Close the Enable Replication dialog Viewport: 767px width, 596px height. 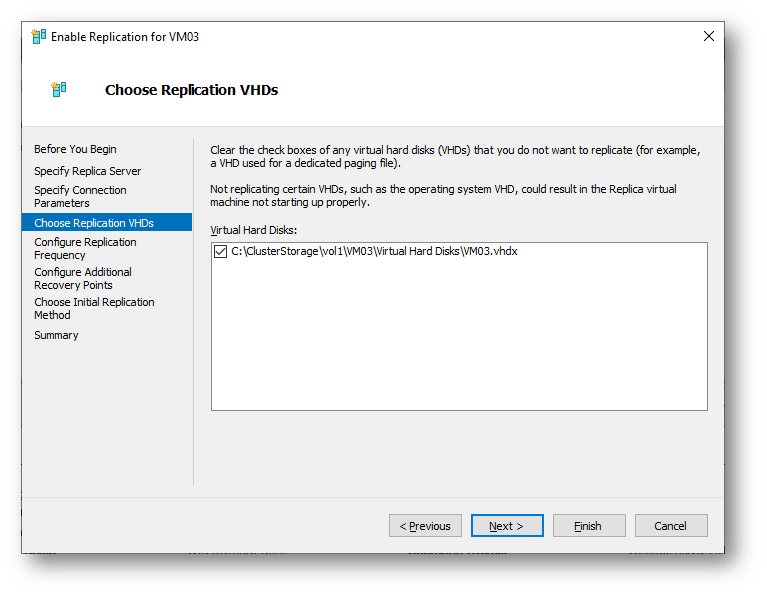(708, 36)
